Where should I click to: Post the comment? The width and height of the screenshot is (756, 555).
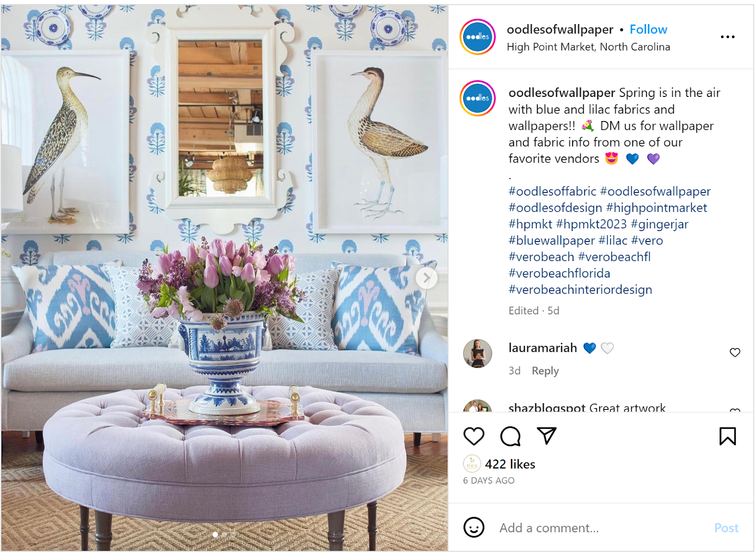726,528
